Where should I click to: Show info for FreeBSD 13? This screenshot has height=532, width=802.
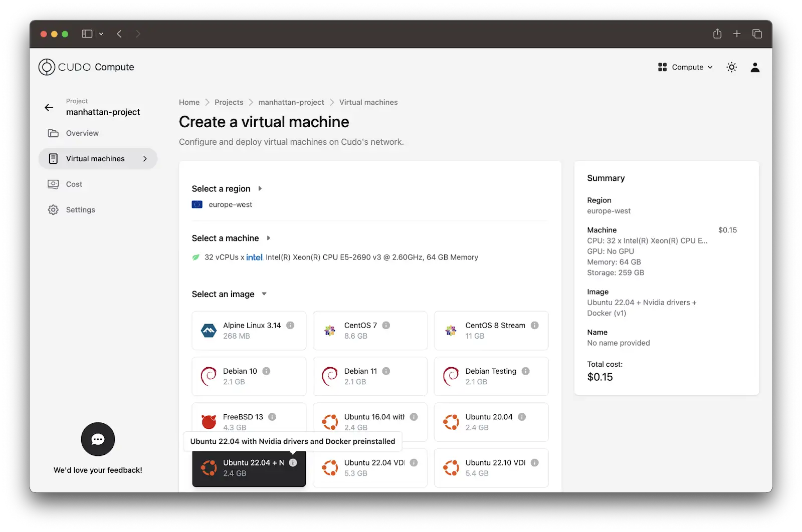point(272,417)
